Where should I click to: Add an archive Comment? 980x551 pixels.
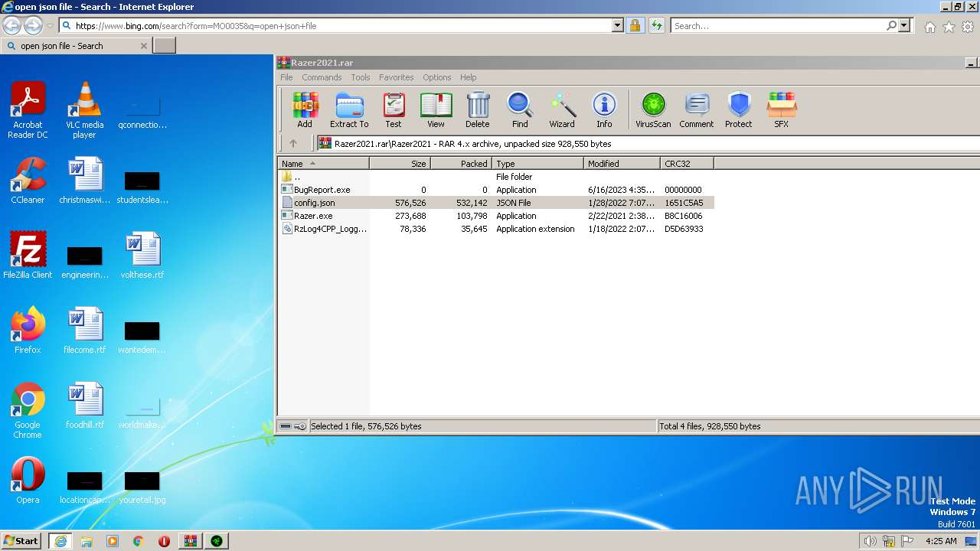pos(697,109)
